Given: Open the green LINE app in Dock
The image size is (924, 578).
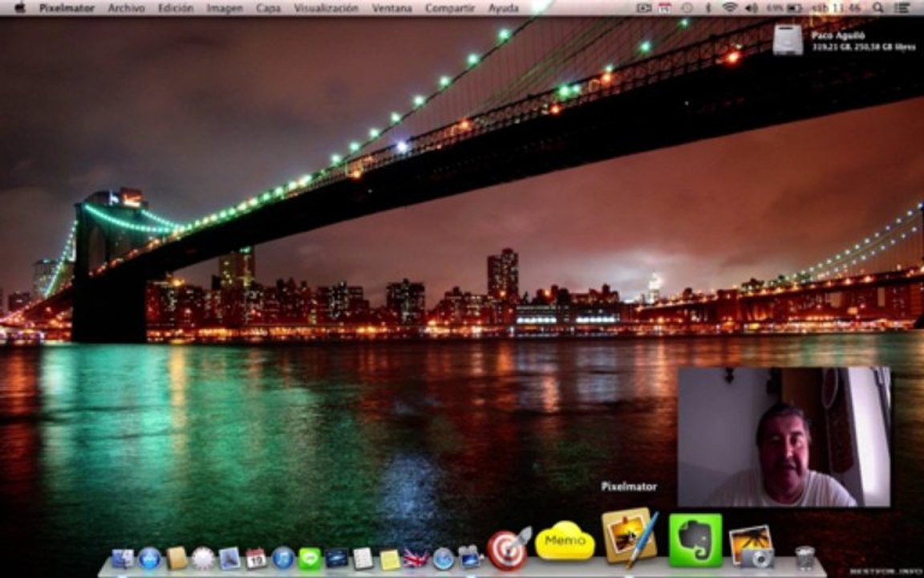Looking at the screenshot, I should (x=310, y=559).
